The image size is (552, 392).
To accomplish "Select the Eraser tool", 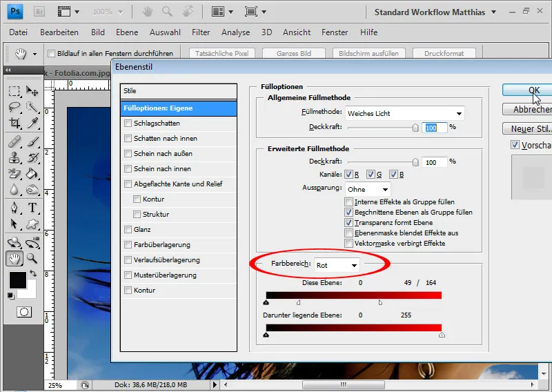I will pos(14,174).
